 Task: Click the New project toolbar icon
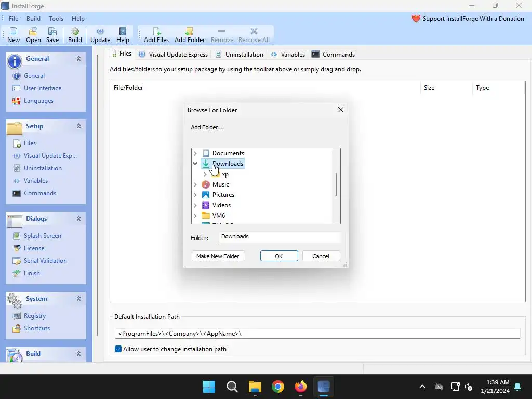(x=13, y=35)
